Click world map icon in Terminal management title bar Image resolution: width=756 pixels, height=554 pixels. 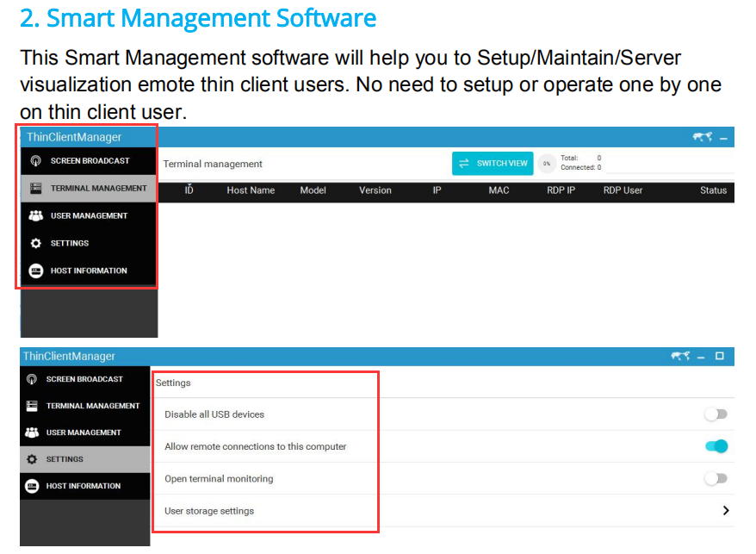(x=703, y=137)
